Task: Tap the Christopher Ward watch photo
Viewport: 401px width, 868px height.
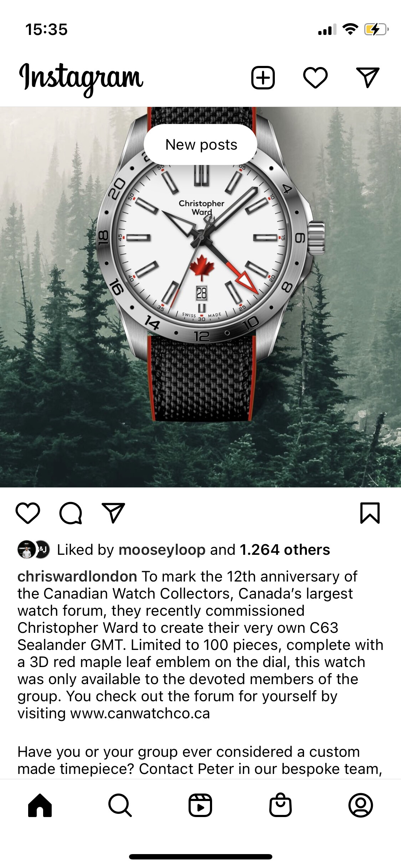Action: pos(200,297)
